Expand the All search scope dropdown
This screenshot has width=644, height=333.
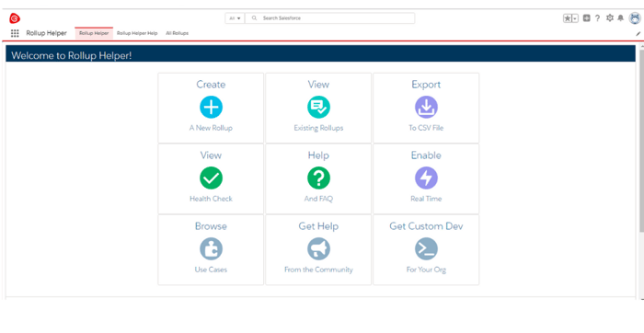point(235,18)
